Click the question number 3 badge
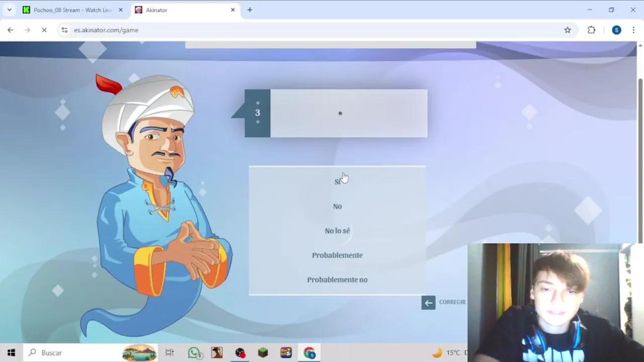644x362 pixels. pyautogui.click(x=258, y=113)
